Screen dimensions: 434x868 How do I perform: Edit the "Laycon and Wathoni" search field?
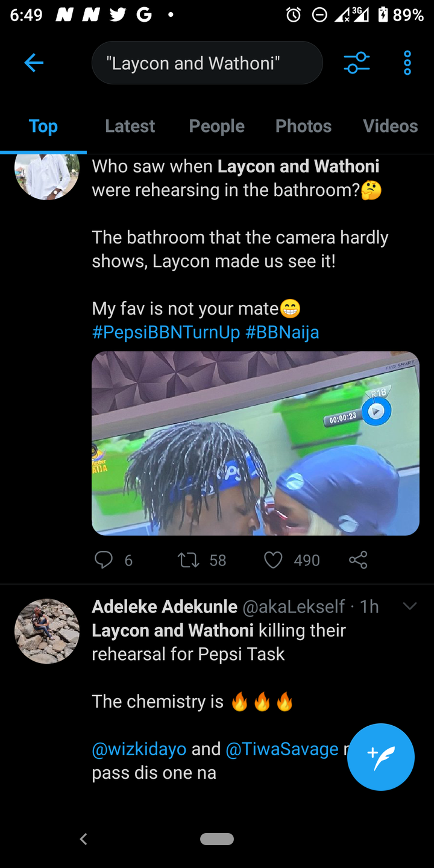point(207,63)
